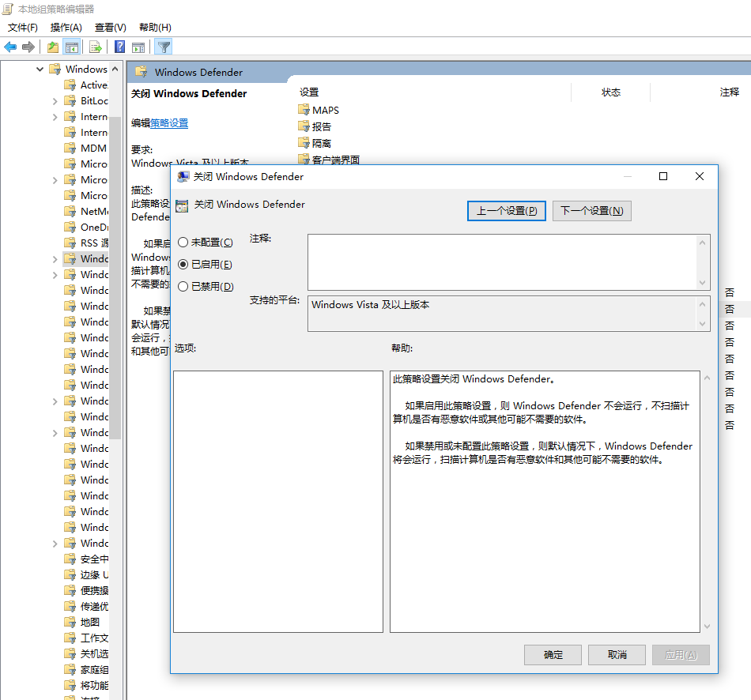Expand the MDM tree node
The width and height of the screenshot is (751, 700).
coord(55,149)
